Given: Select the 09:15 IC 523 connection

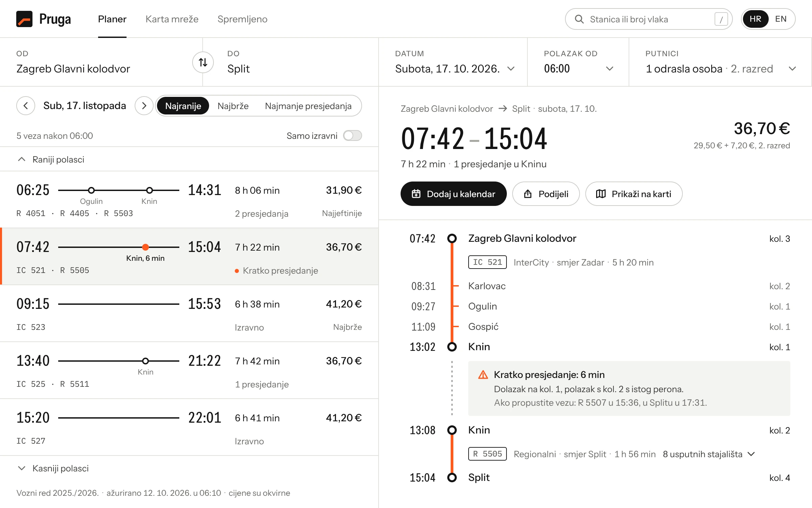Looking at the screenshot, I should tap(189, 314).
